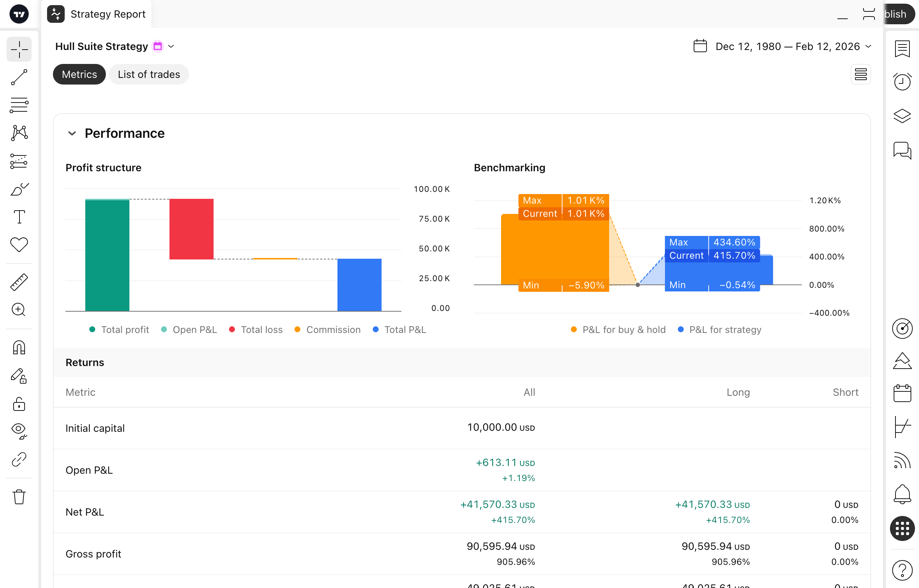The image size is (919, 588).
Task: Toggle lock all drawings
Action: tap(19, 404)
